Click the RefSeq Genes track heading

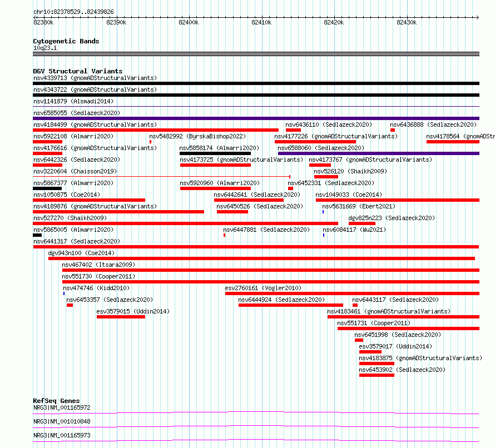pos(56,401)
